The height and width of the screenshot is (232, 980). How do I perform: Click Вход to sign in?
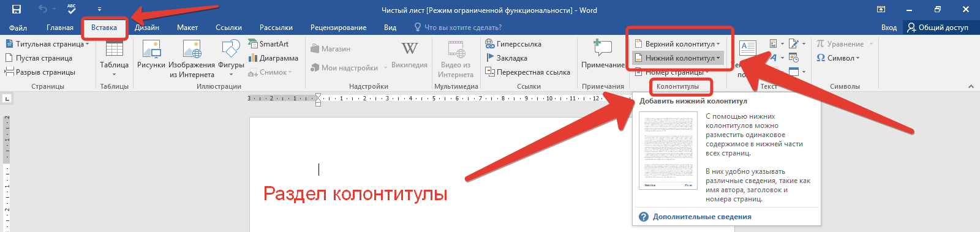889,28
